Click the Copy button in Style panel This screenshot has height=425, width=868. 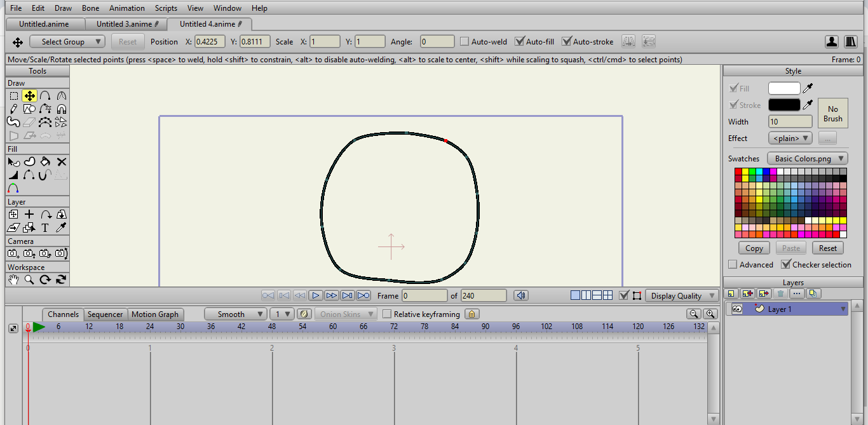click(x=754, y=248)
